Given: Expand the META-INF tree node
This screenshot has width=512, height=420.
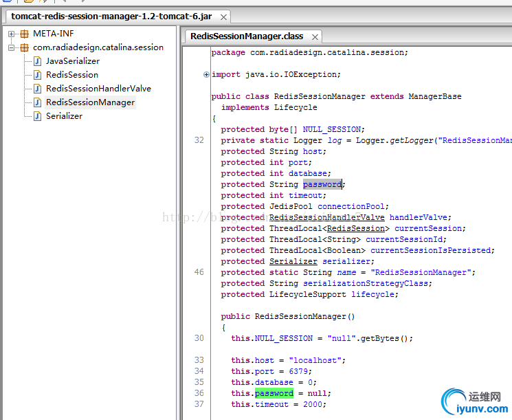Looking at the screenshot, I should 11,34.
